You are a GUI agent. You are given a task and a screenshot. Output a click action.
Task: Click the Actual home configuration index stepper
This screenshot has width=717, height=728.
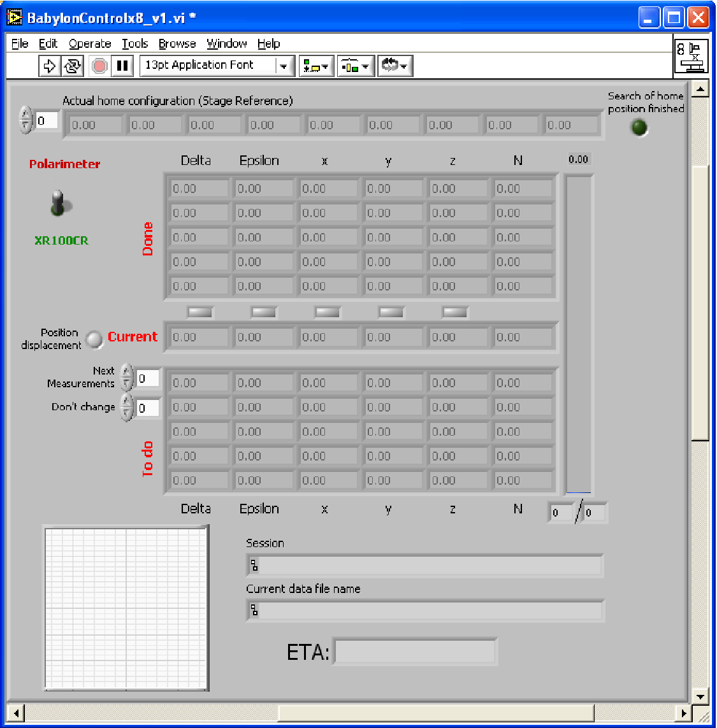click(26, 120)
